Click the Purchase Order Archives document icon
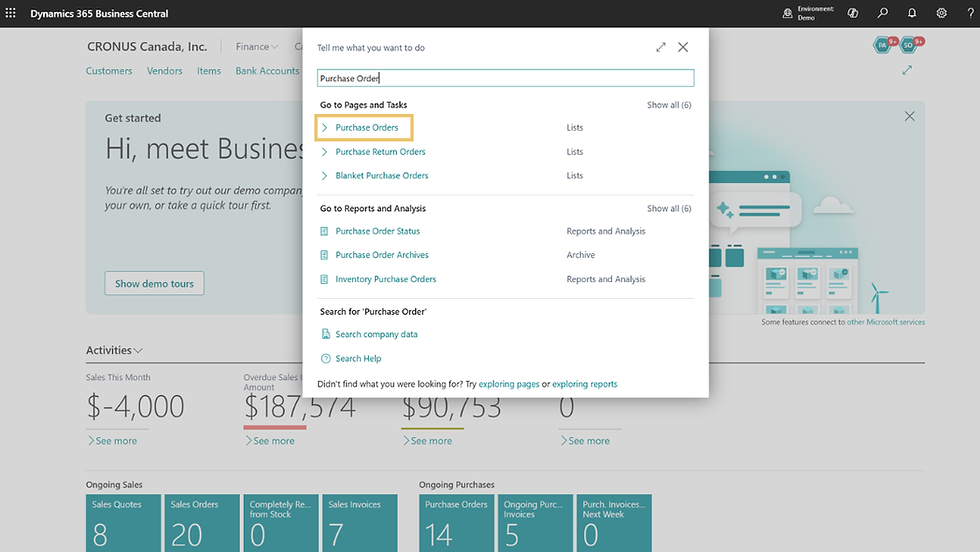The image size is (980, 552). tap(324, 255)
